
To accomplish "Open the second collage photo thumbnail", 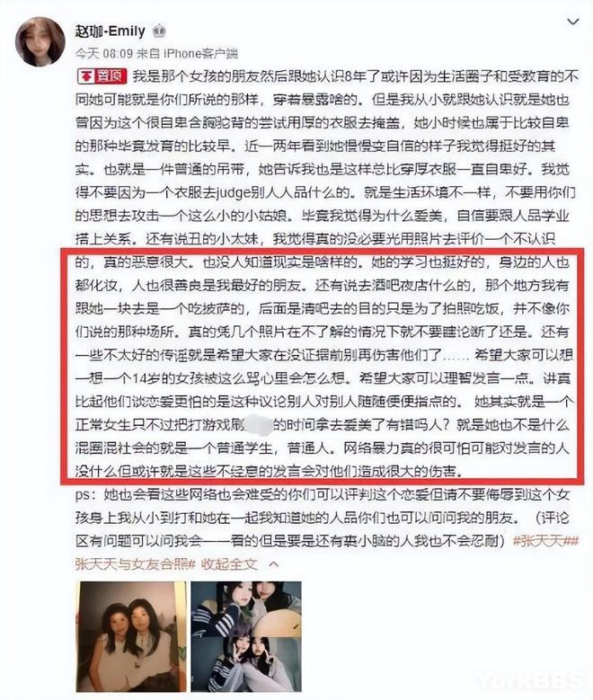I will click(246, 636).
